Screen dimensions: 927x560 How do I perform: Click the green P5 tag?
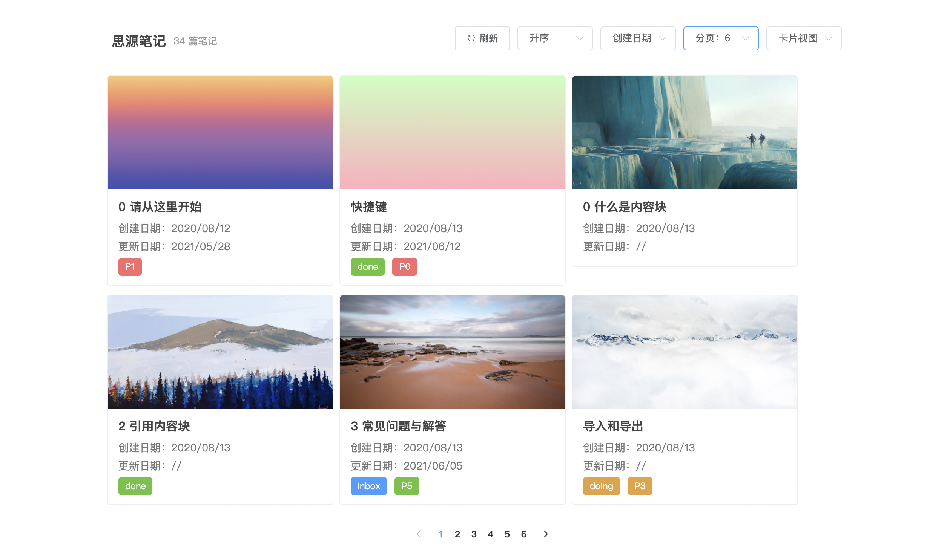coord(407,486)
